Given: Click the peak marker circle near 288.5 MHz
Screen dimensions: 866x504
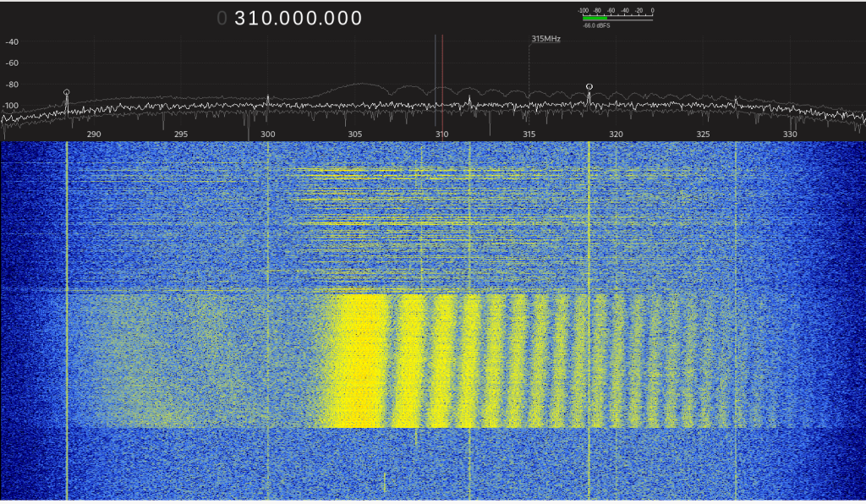Looking at the screenshot, I should point(66,92).
